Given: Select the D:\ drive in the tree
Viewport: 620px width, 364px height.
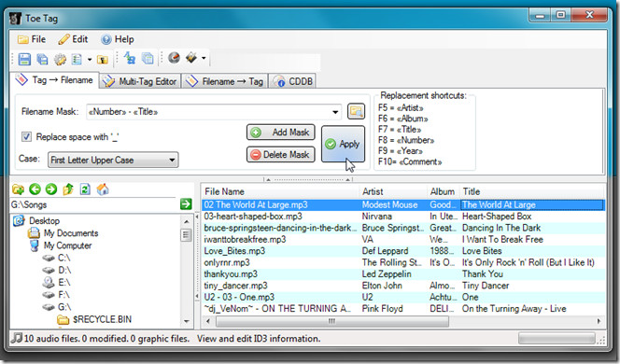Looking at the screenshot, I should [x=64, y=270].
